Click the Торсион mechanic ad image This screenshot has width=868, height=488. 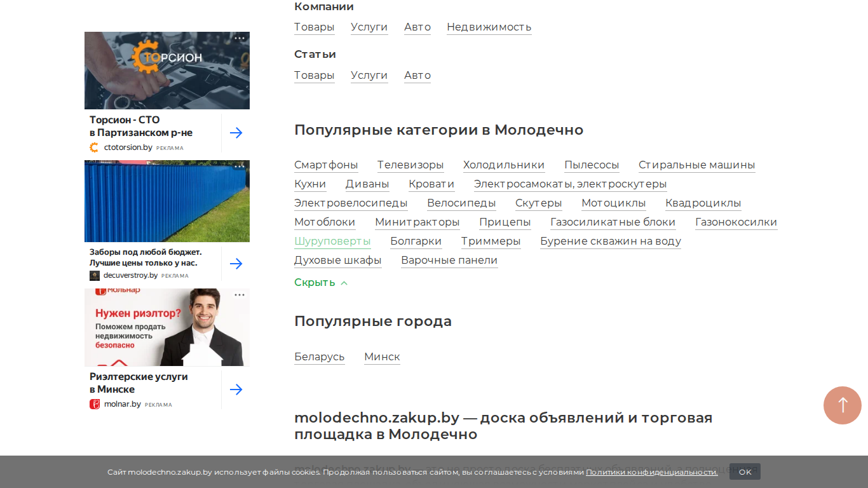(x=167, y=71)
